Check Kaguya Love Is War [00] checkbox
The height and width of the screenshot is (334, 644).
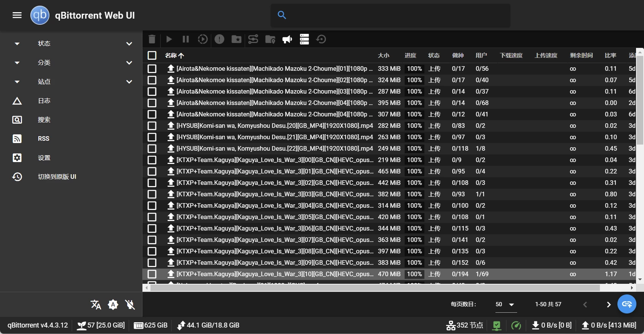(152, 160)
